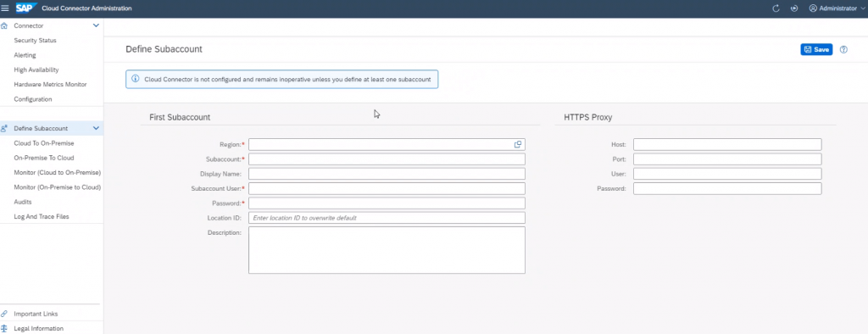Click the HTTPS Proxy Host field
The height and width of the screenshot is (334, 868).
click(727, 145)
